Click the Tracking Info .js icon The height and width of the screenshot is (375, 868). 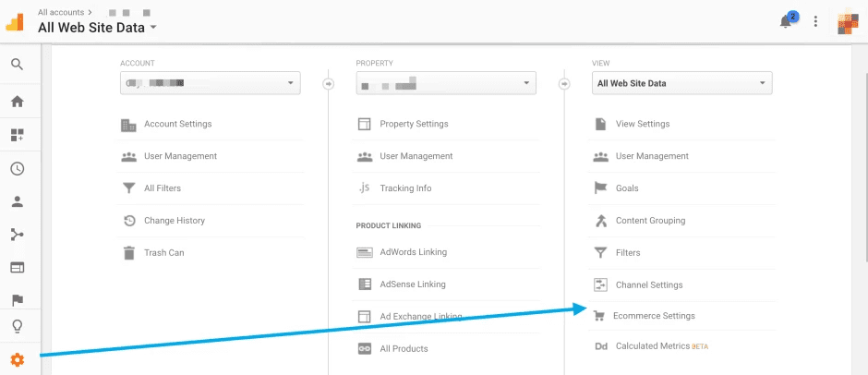point(364,188)
